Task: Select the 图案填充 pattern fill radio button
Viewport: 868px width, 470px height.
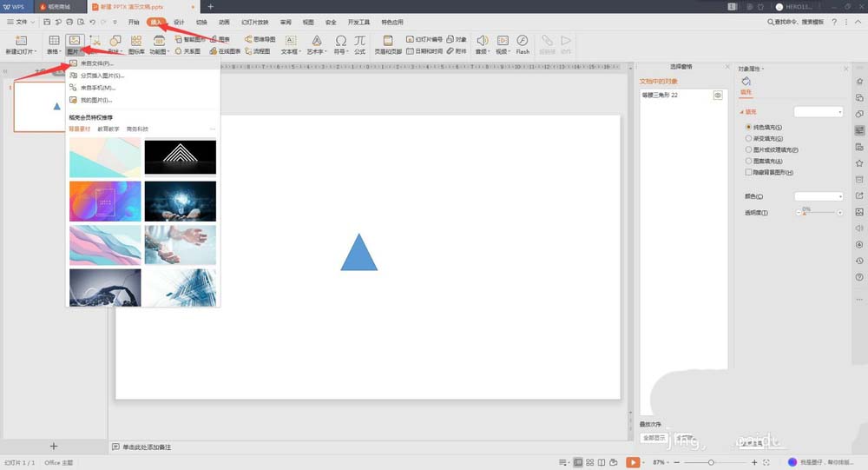Action: pyautogui.click(x=748, y=161)
